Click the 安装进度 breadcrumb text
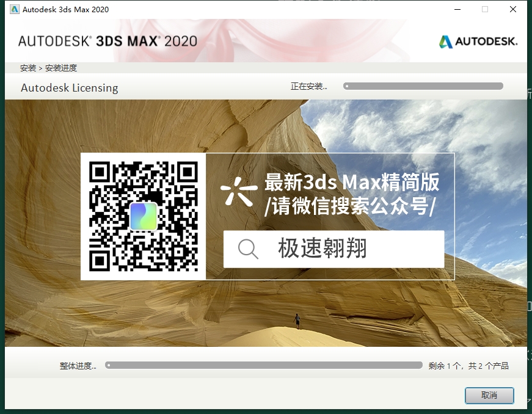532x414 pixels. tap(61, 68)
